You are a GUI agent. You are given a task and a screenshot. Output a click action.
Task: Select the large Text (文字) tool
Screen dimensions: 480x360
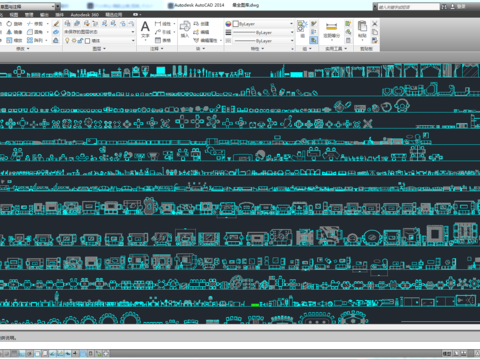tap(145, 29)
